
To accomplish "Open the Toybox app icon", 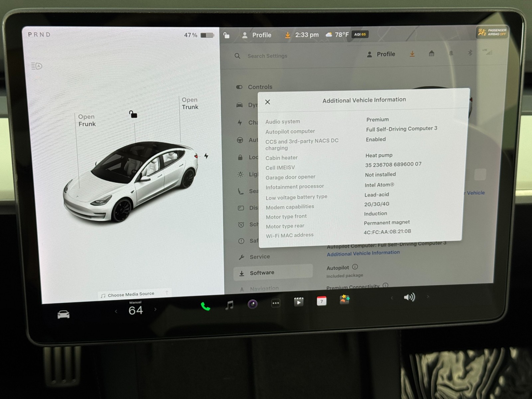I will tap(344, 300).
